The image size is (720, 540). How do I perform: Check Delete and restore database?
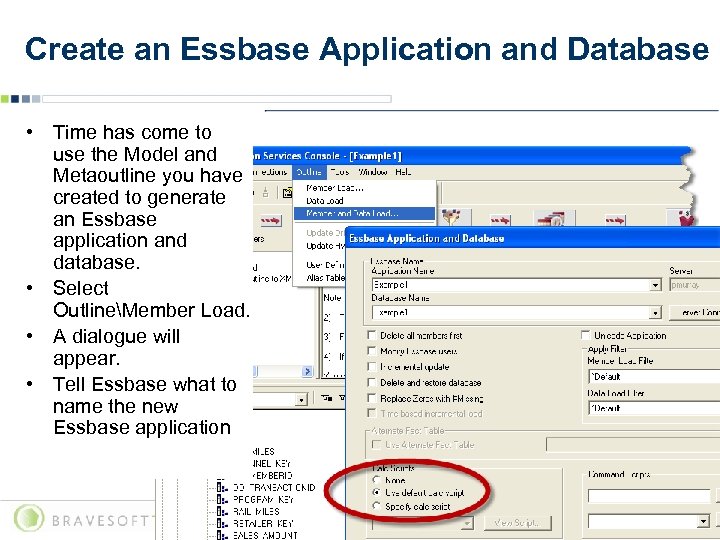[372, 382]
